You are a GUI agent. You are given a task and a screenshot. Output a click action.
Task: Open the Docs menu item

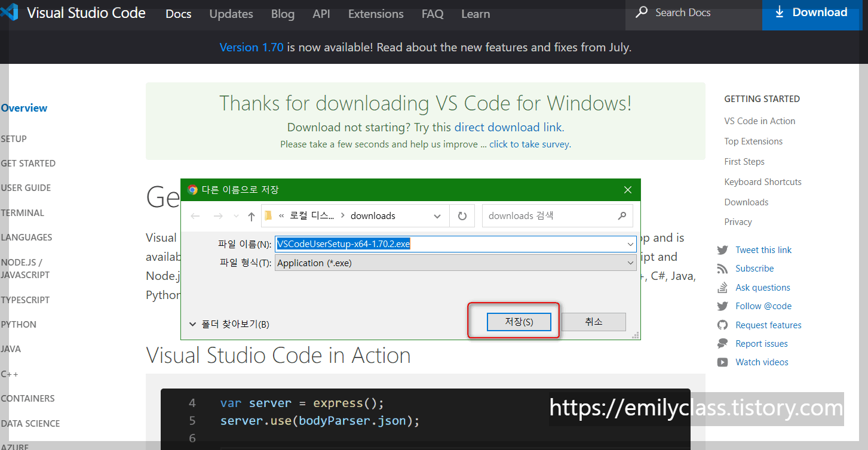pyautogui.click(x=179, y=14)
